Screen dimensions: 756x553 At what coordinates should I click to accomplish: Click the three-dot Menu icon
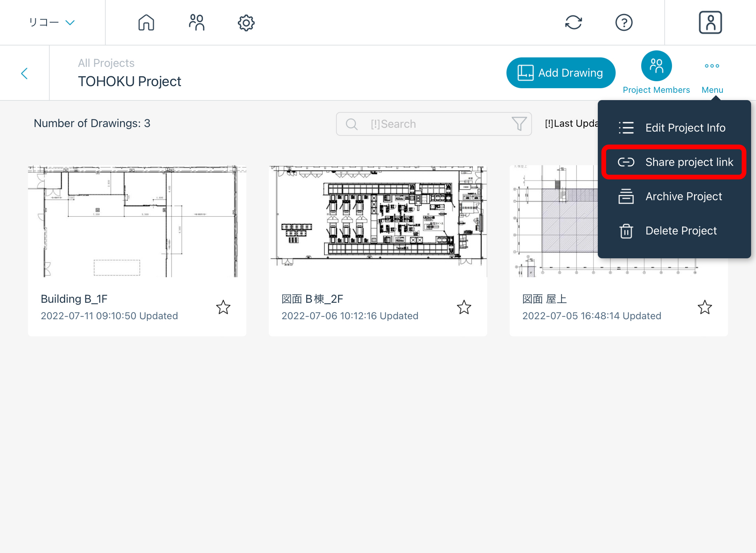[x=712, y=66]
